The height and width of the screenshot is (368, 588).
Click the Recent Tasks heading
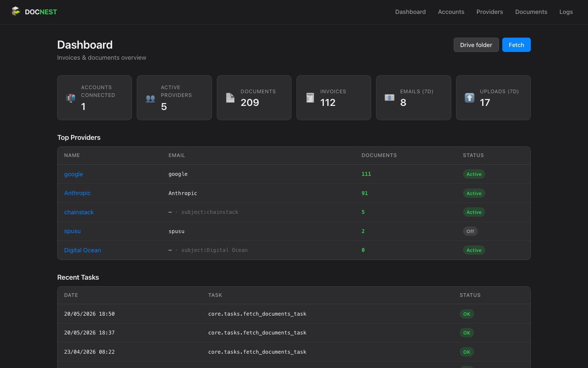[78, 277]
